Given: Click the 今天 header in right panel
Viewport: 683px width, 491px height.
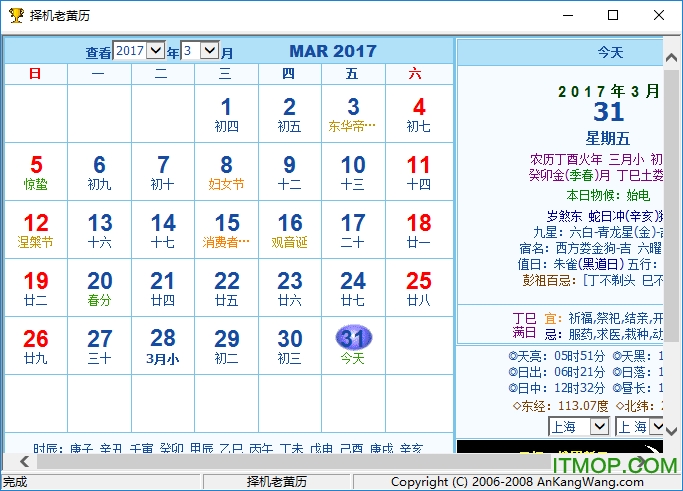Looking at the screenshot, I should [x=609, y=52].
